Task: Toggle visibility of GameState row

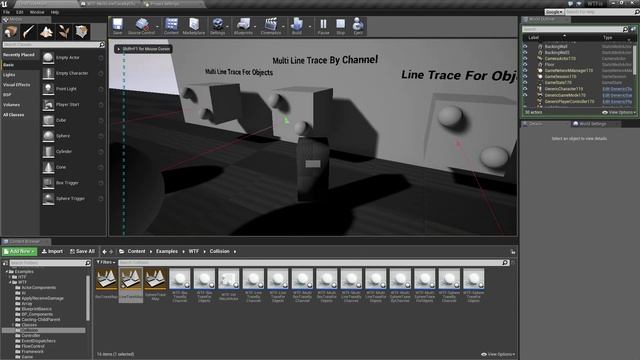Action: (525, 82)
